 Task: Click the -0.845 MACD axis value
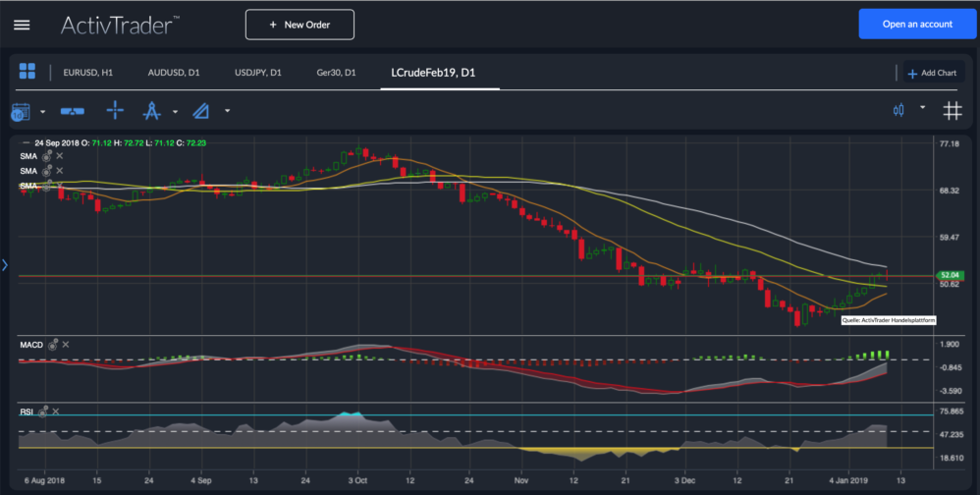[x=950, y=367]
